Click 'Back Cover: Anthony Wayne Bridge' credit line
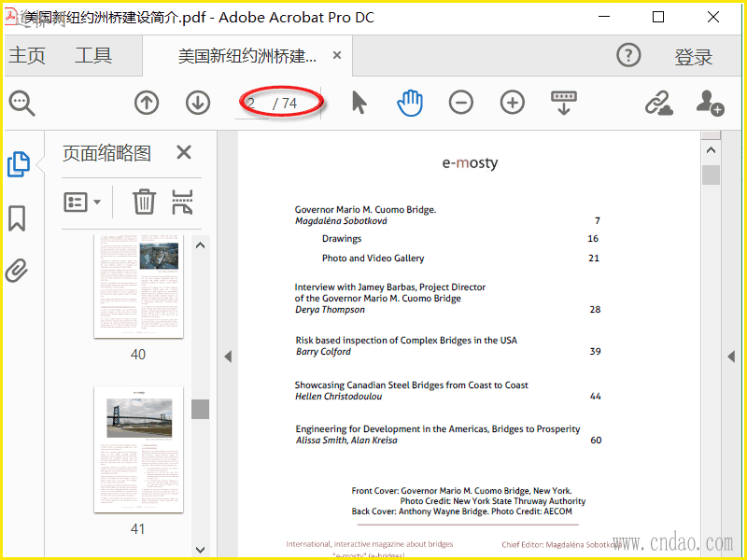Screen dimensions: 747x560 (461, 511)
